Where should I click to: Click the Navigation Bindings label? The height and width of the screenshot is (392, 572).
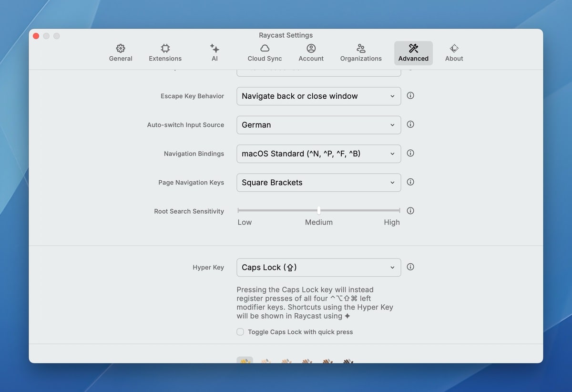pos(194,154)
